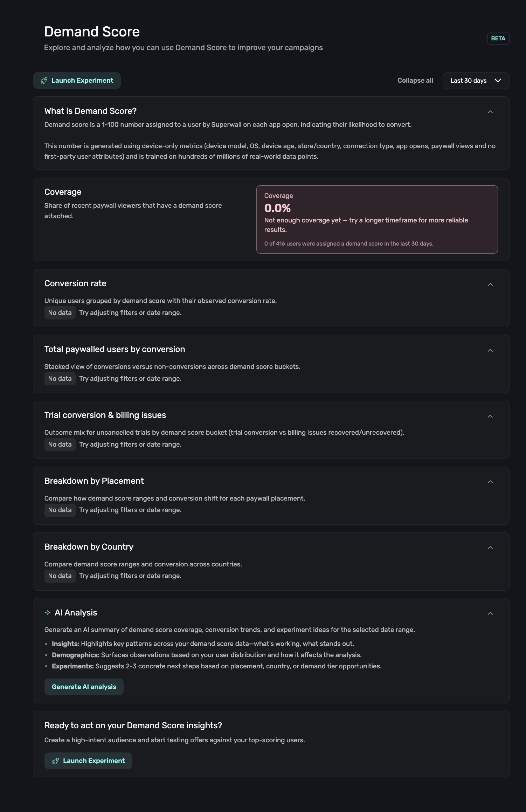The image size is (526, 812).
Task: Click the sparkle icon beside AI Analysis
Action: [x=48, y=613]
